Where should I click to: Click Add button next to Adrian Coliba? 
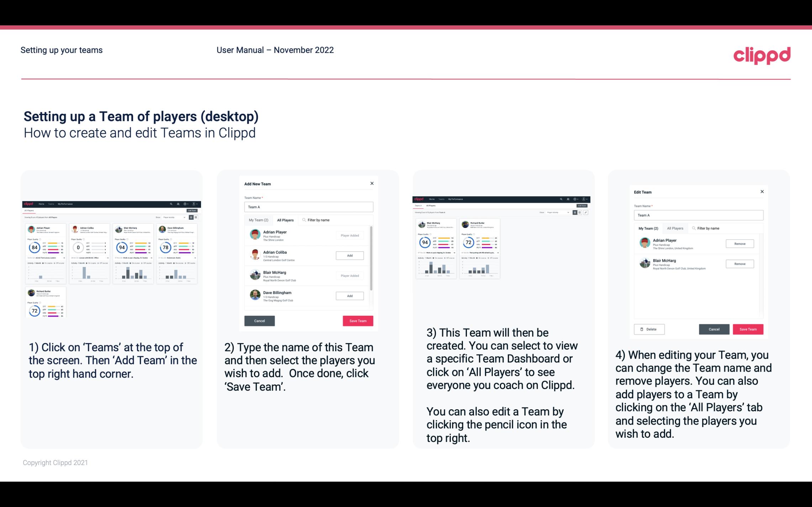click(348, 255)
